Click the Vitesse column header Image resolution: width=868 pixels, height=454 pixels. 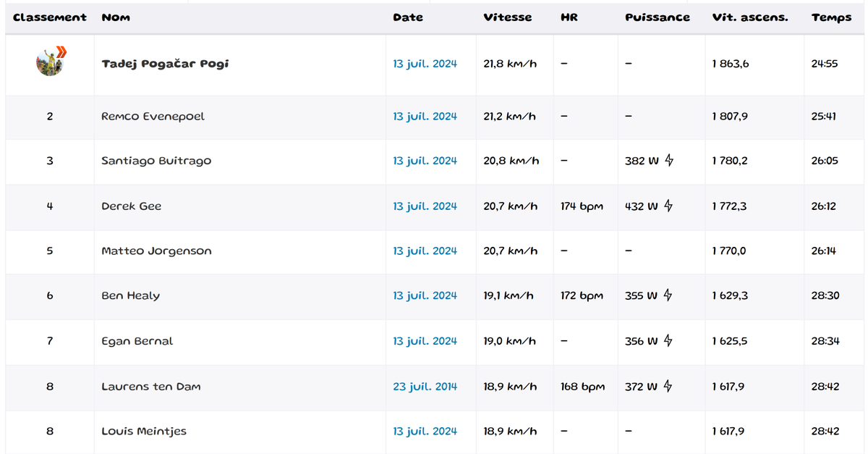pyautogui.click(x=508, y=17)
